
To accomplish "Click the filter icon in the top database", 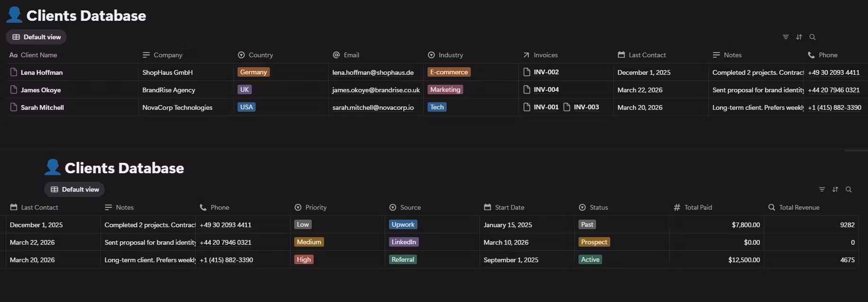I will pos(786,37).
